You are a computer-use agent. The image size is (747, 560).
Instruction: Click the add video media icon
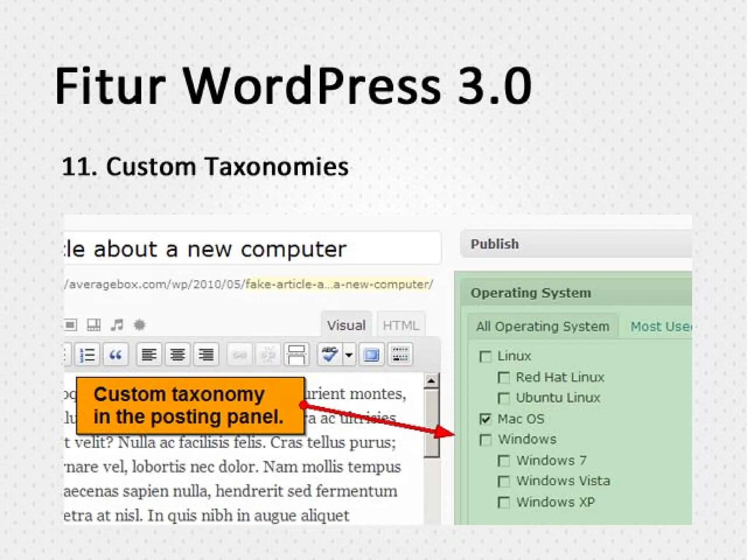point(94,324)
